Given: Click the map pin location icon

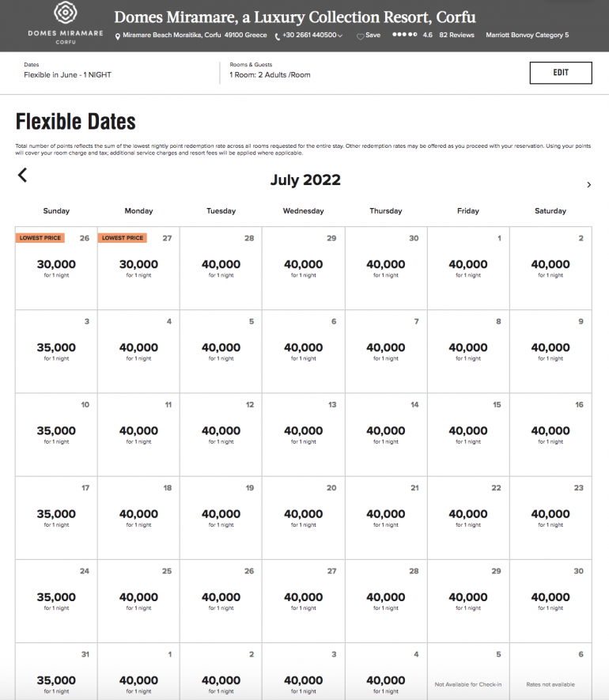Looking at the screenshot, I should (118, 36).
